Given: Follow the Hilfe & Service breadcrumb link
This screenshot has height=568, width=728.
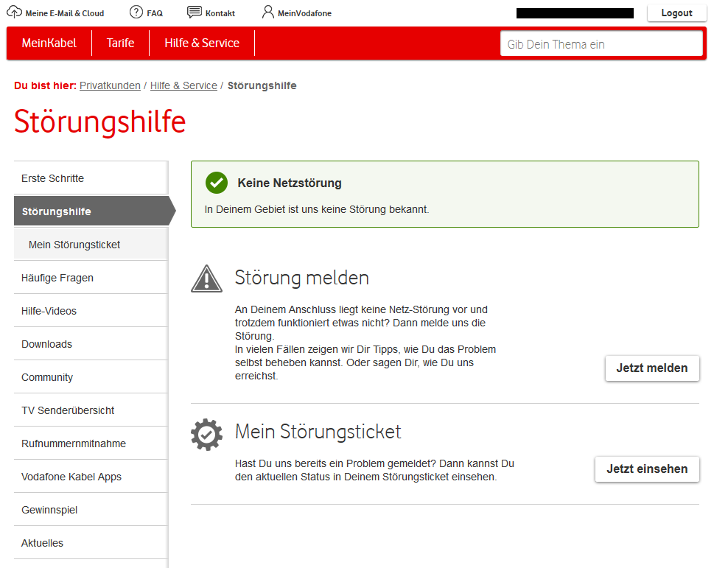Looking at the screenshot, I should coord(184,86).
